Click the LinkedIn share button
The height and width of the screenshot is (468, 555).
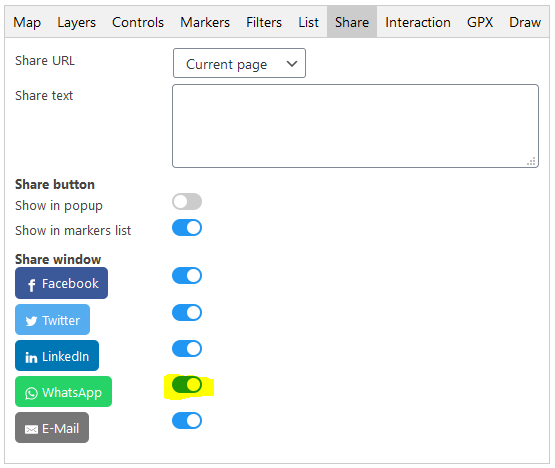pyautogui.click(x=57, y=356)
